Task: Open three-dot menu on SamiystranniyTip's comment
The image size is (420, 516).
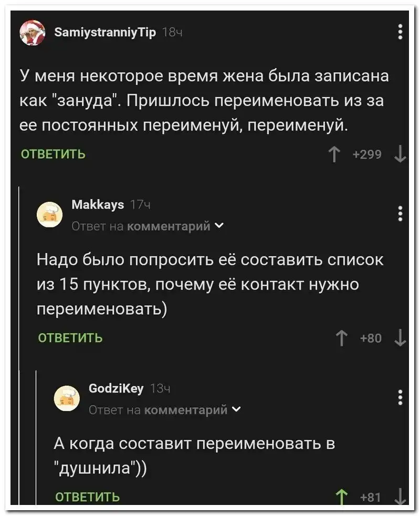Action: click(x=400, y=32)
